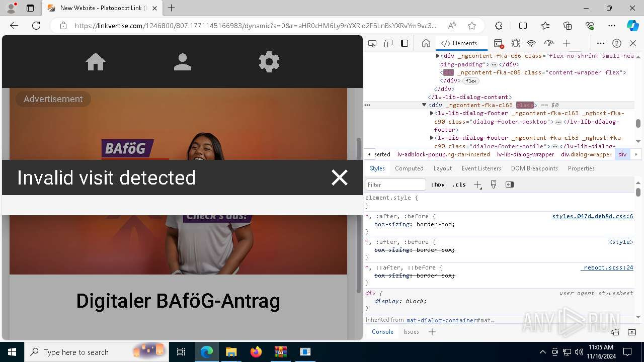Add a tool to the drawer with plus

(x=432, y=332)
